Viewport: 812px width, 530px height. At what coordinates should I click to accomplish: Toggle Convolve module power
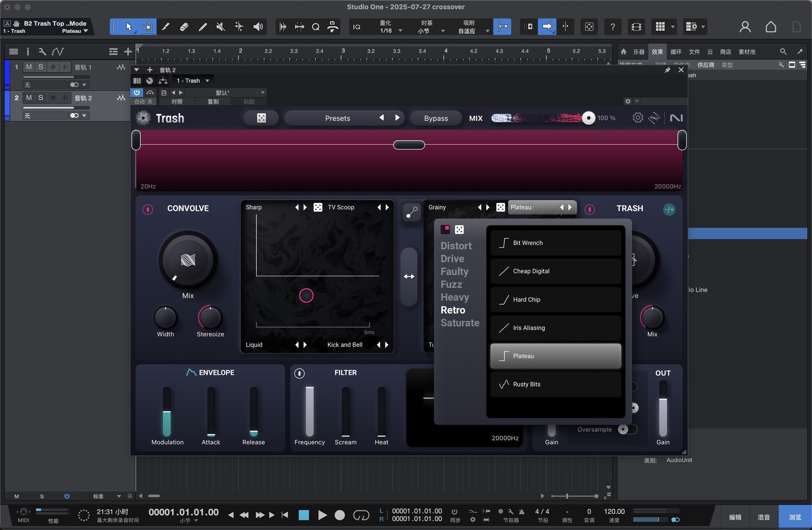148,209
